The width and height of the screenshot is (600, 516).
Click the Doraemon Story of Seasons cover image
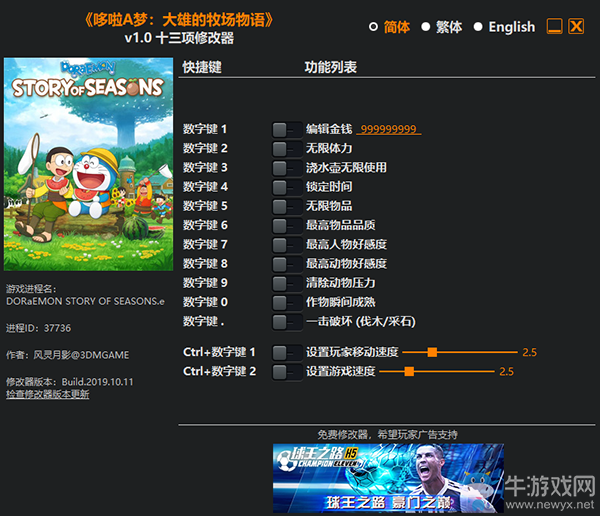[x=88, y=164]
